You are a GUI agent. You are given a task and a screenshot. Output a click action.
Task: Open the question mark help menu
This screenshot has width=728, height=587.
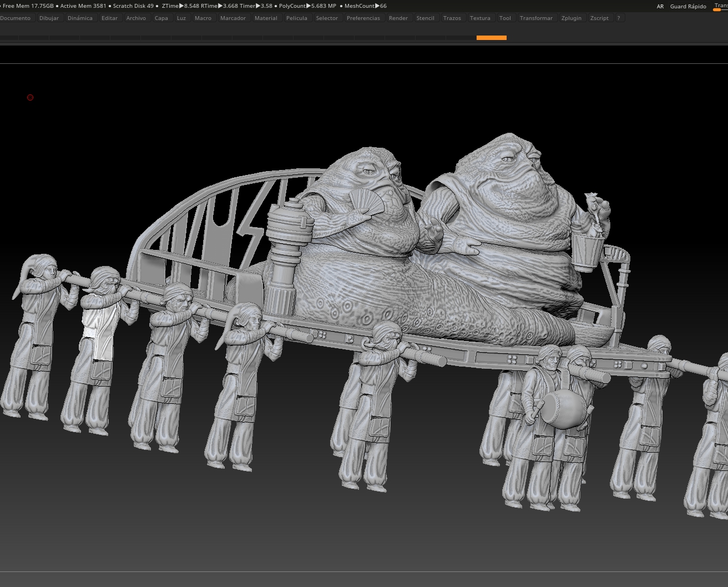coord(619,18)
